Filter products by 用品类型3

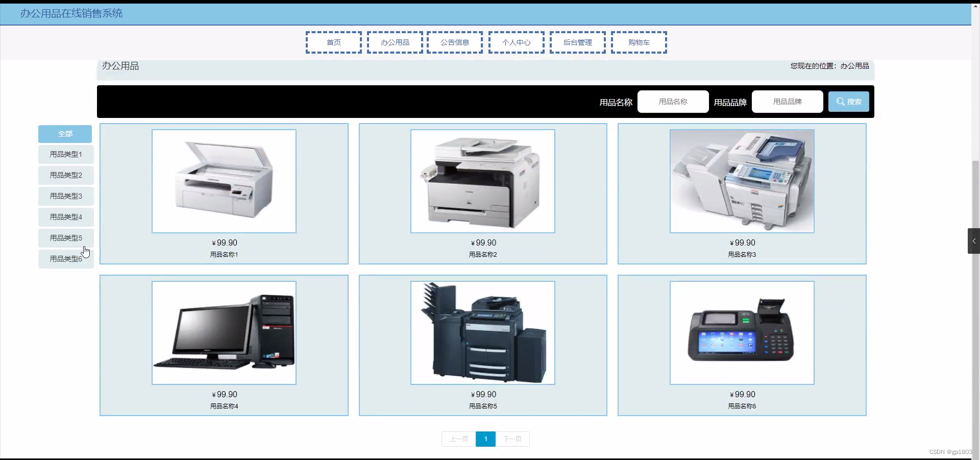(x=65, y=196)
